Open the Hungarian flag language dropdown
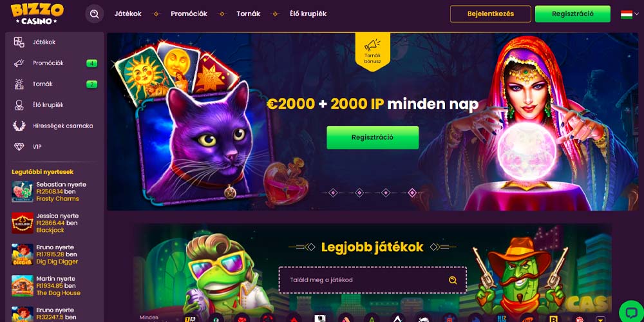This screenshot has height=322, width=644. click(630, 14)
